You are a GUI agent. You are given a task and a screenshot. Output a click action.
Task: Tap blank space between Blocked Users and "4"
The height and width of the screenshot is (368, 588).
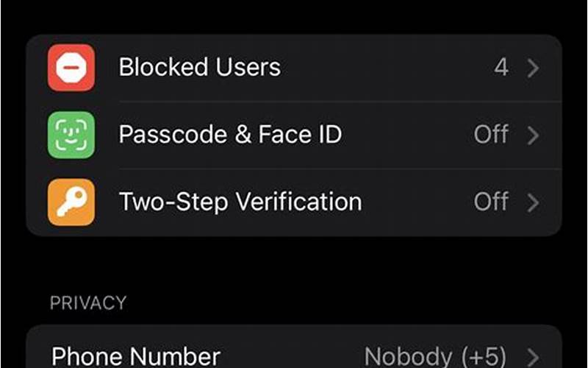pos(387,68)
